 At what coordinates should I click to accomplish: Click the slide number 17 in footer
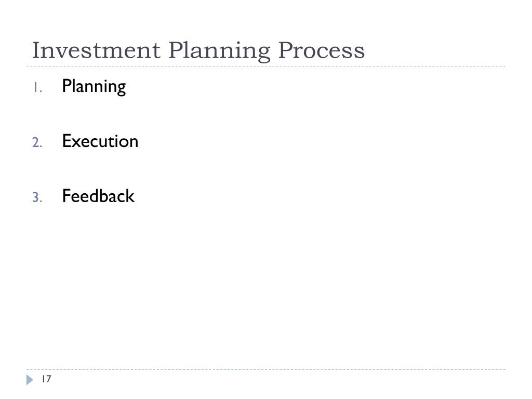46,379
